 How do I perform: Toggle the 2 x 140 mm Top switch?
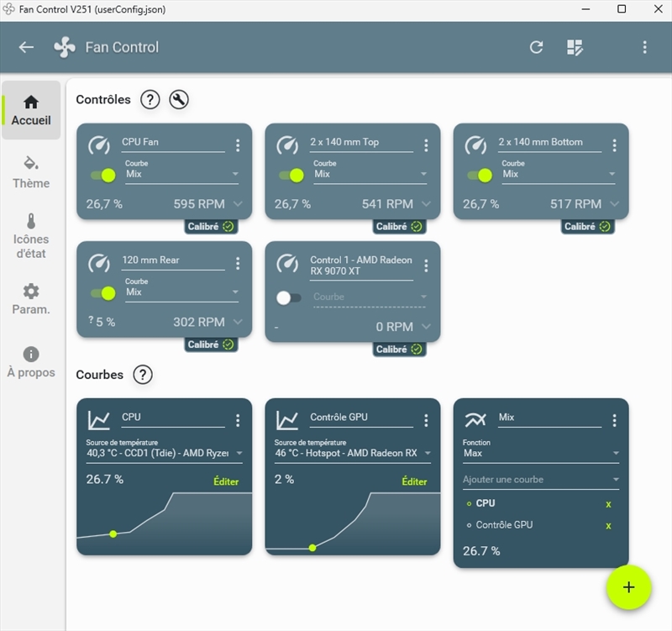point(291,176)
